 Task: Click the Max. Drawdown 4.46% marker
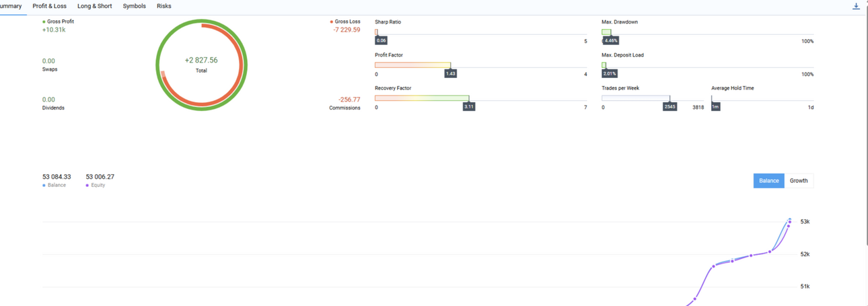click(611, 41)
